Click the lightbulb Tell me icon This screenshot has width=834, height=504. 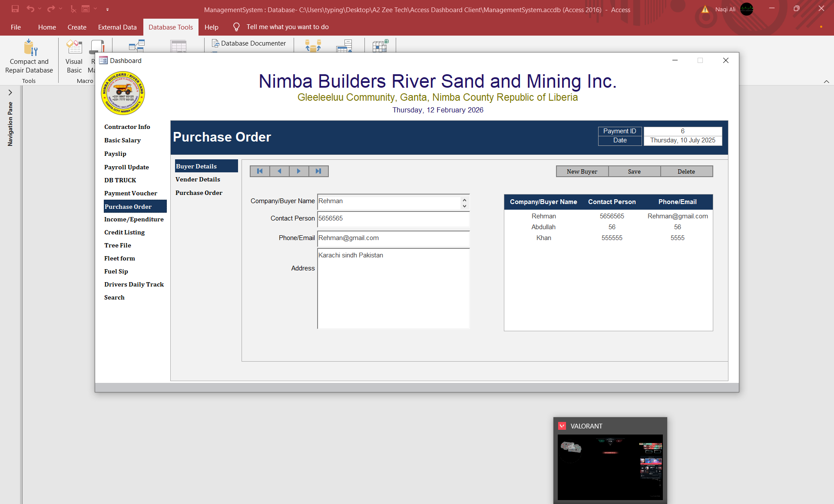tap(236, 27)
